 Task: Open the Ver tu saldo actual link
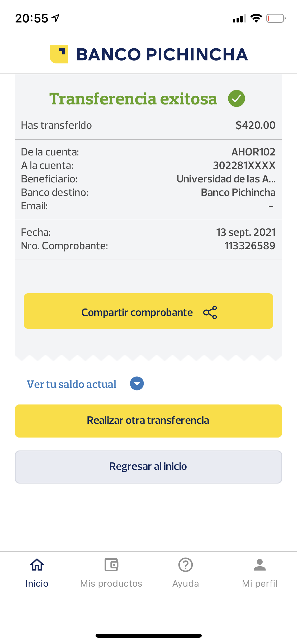(72, 384)
